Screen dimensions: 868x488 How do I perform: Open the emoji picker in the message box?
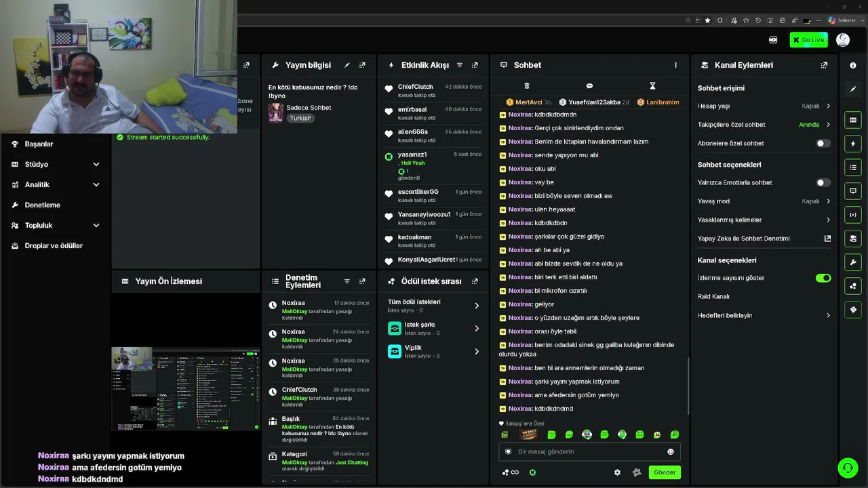pyautogui.click(x=671, y=452)
